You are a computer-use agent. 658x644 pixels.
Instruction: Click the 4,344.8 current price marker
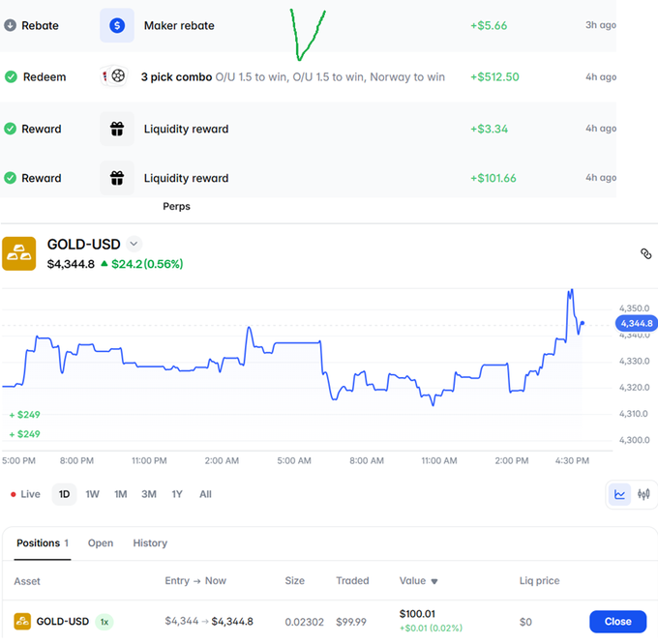pos(636,324)
